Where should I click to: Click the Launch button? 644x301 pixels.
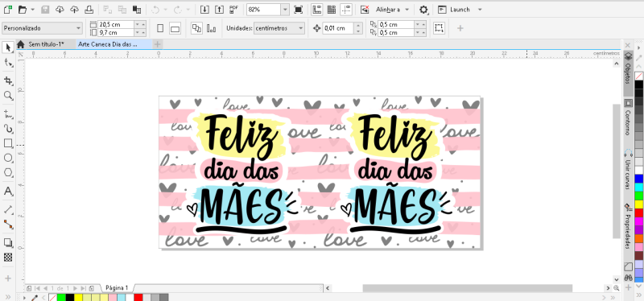pos(455,10)
